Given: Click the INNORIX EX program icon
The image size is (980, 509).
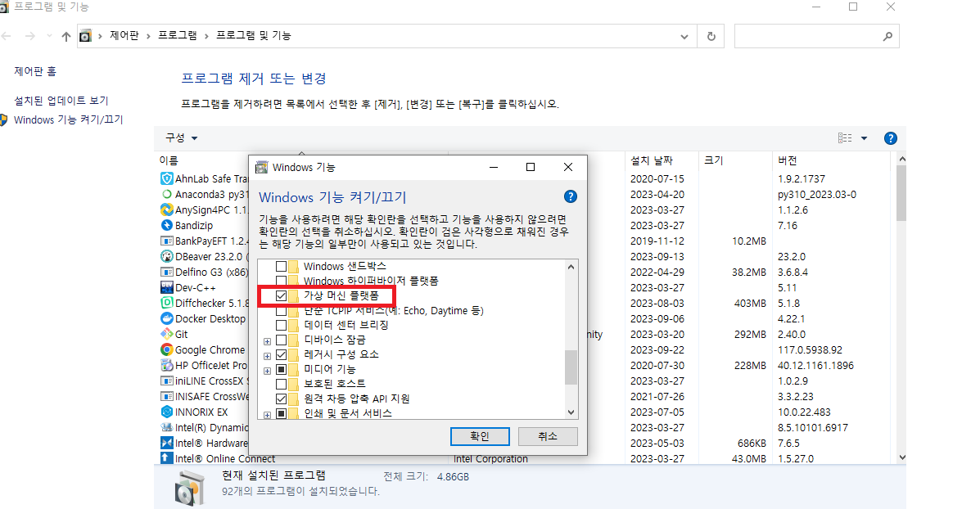Looking at the screenshot, I should coord(166,412).
